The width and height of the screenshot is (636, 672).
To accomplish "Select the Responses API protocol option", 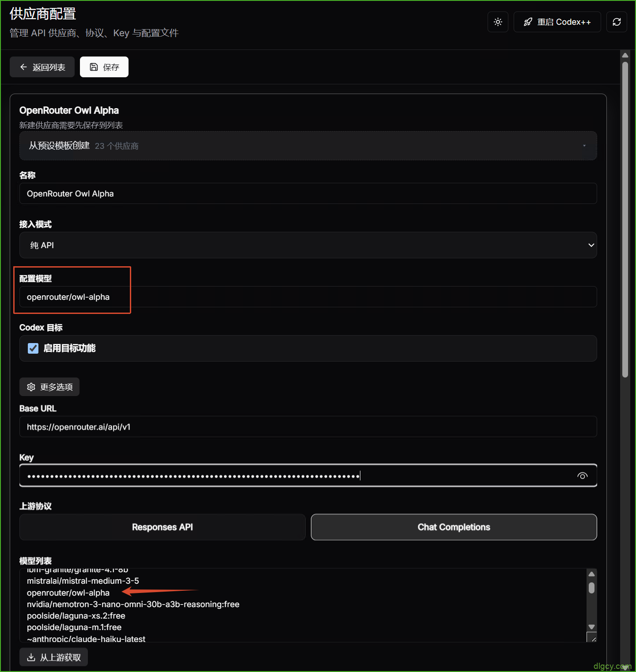I will point(163,527).
